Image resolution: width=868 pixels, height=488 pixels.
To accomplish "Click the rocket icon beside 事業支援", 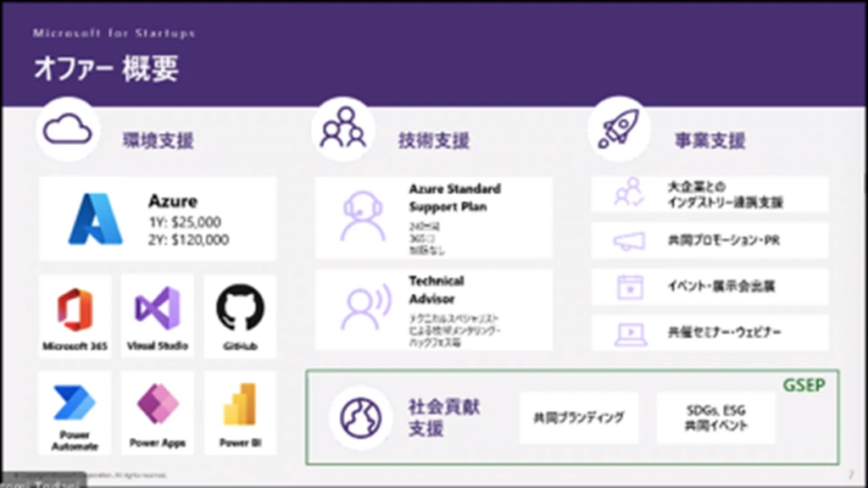I will 619,129.
